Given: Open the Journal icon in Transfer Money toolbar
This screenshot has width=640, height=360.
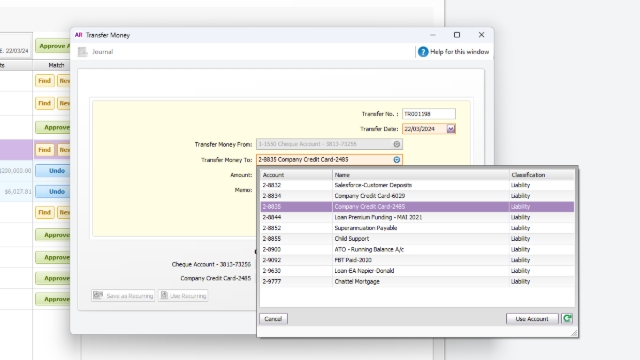Looking at the screenshot, I should click(83, 52).
